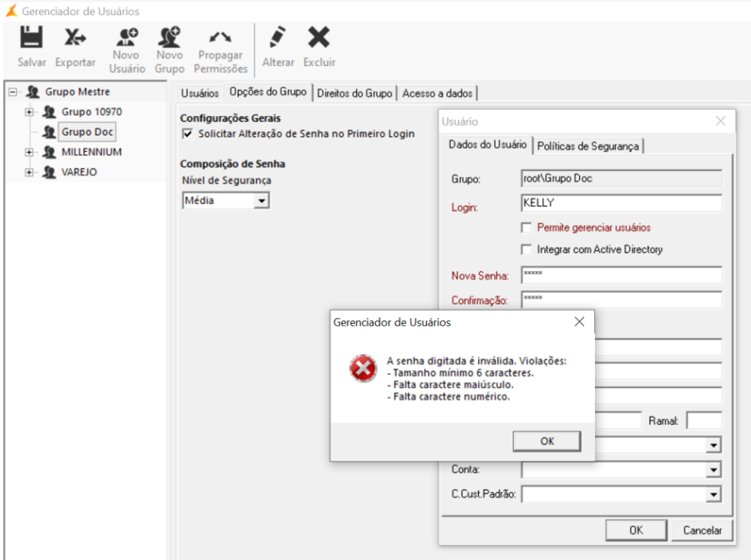
Task: Close the error message dialog
Action: [580, 322]
